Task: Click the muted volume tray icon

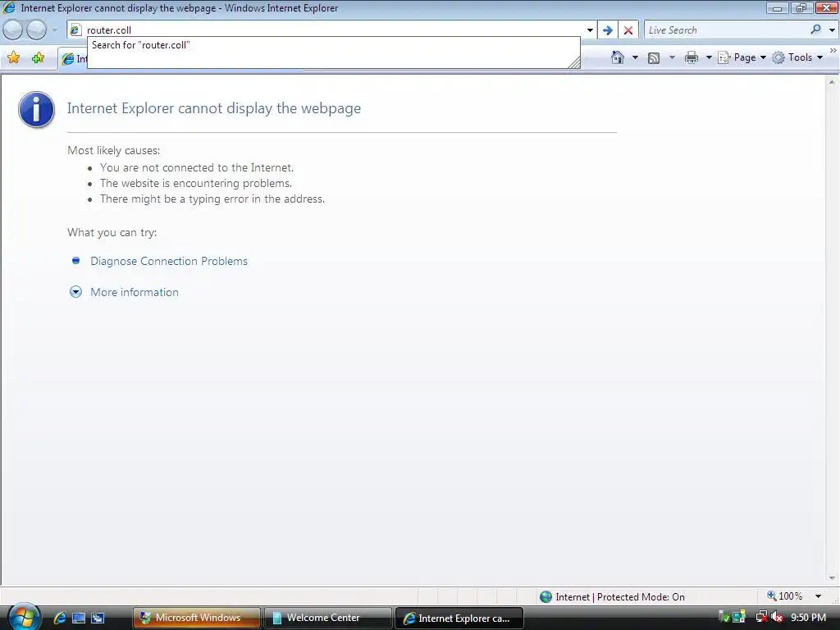Action: (776, 617)
